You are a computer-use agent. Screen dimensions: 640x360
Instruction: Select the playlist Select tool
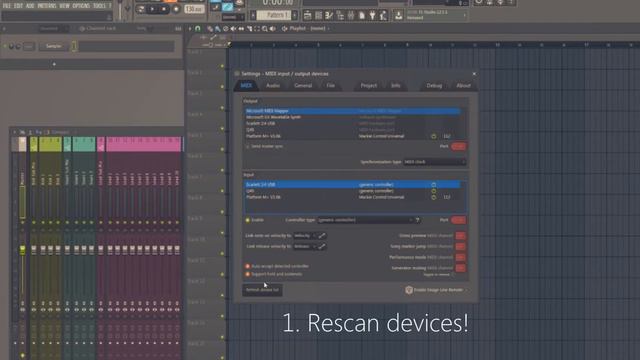tap(257, 29)
